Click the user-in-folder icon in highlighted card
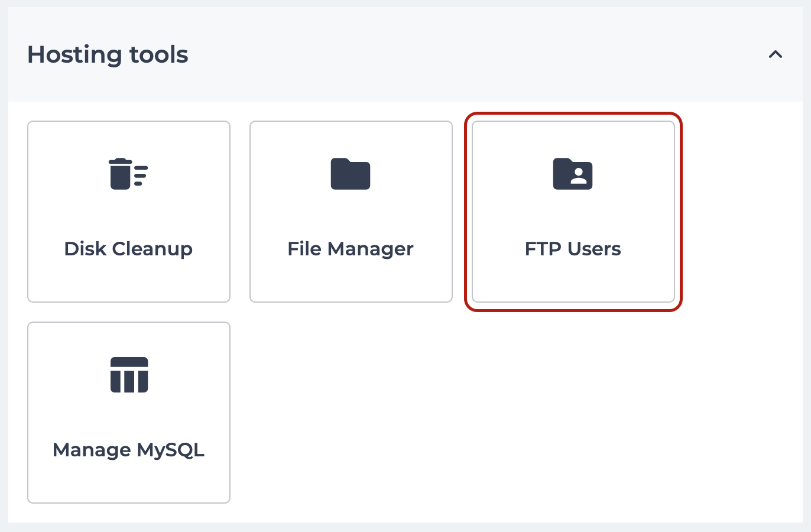 pos(573,174)
